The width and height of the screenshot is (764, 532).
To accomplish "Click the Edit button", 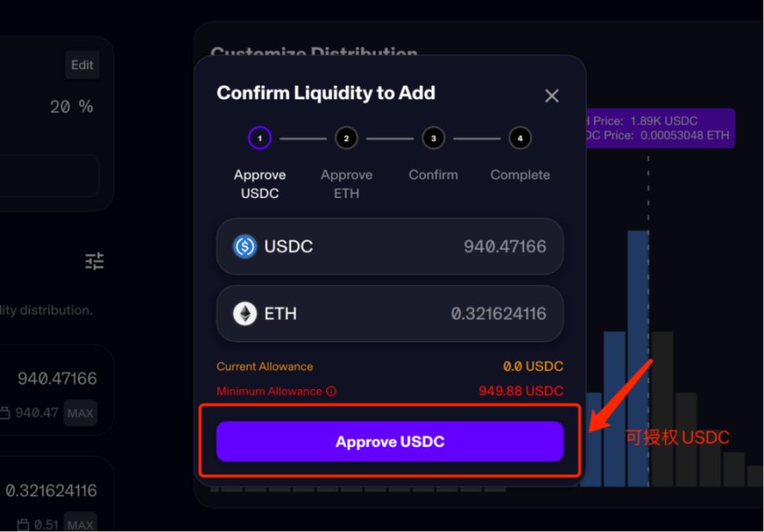I will (x=82, y=65).
